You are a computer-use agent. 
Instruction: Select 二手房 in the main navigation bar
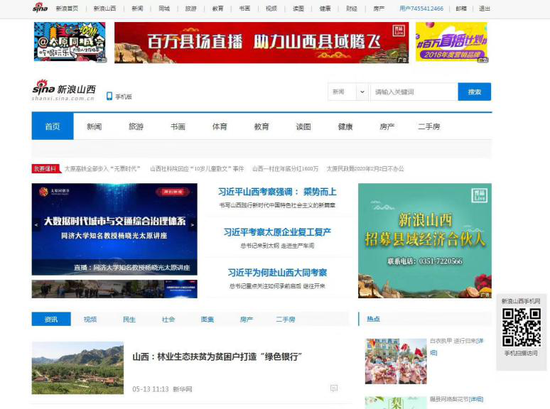429,127
